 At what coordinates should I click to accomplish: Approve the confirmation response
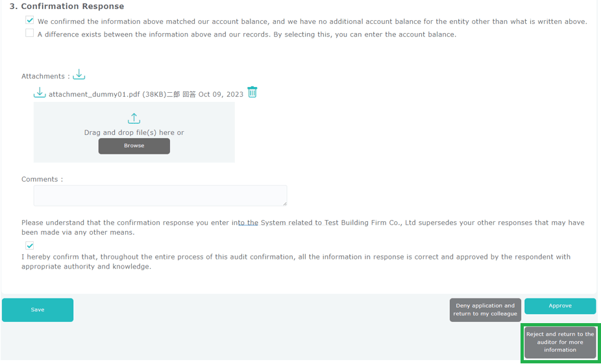click(559, 306)
